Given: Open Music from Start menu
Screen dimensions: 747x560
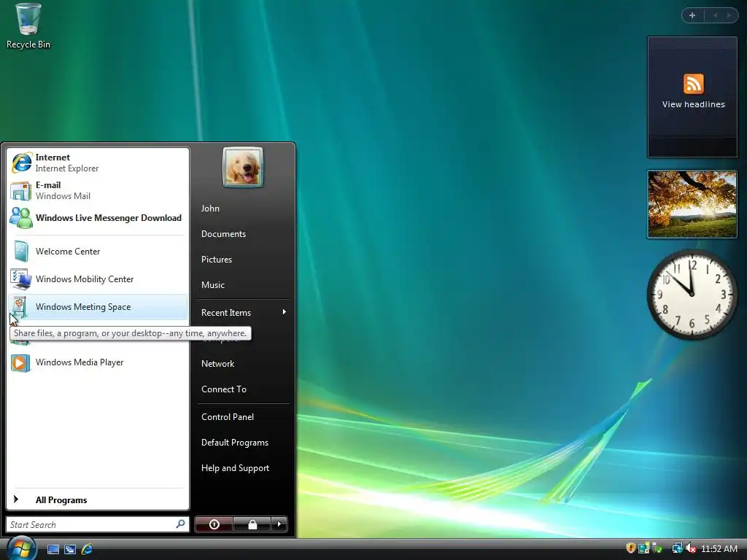Looking at the screenshot, I should coord(212,285).
